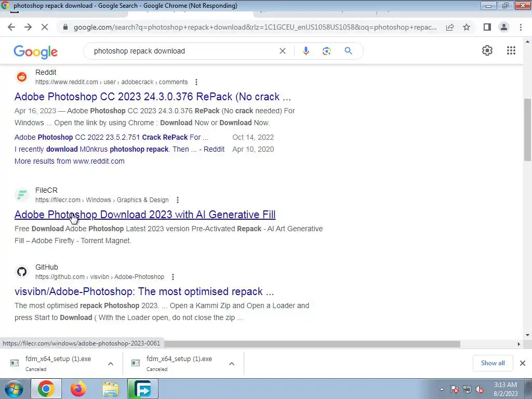This screenshot has width=532, height=399.
Task: Open Windows Explorer from the taskbar
Action: tap(111, 390)
